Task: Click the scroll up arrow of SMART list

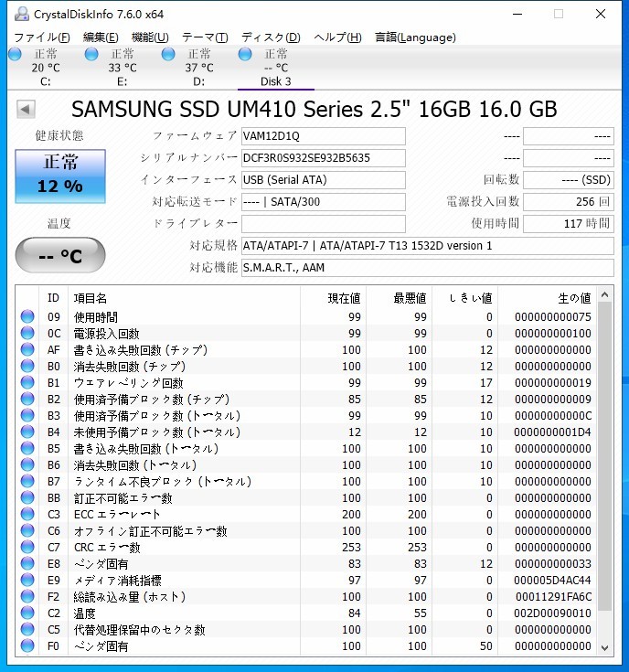Action: [605, 294]
